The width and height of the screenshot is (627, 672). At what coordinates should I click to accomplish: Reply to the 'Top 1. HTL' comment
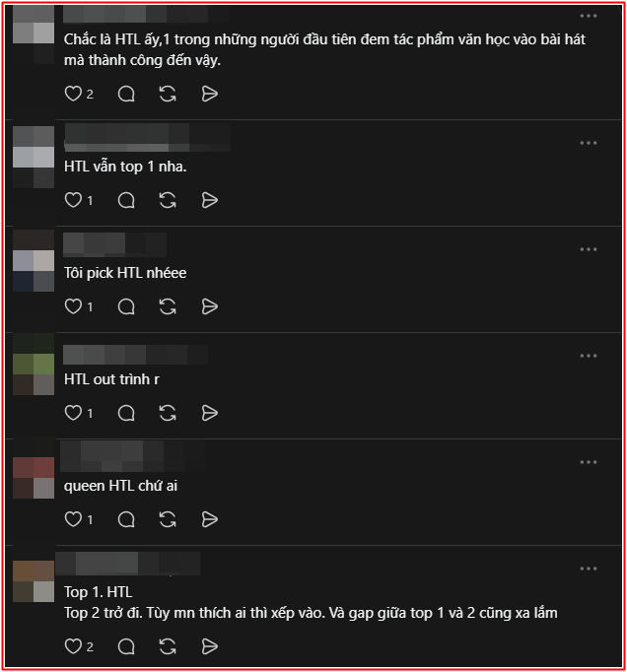(x=126, y=647)
